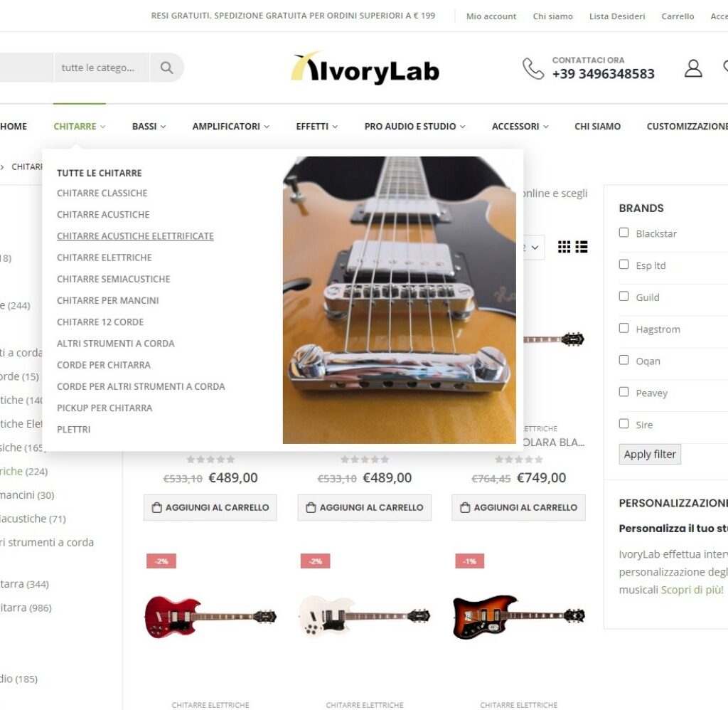This screenshot has height=710, width=728.
Task: Enable the Peavey brand filter
Action: pyautogui.click(x=624, y=392)
